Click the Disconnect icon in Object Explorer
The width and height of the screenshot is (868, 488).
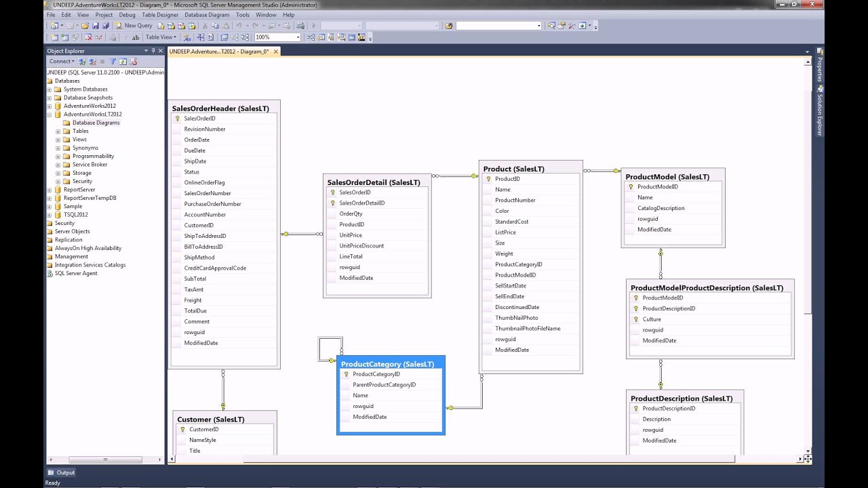click(x=92, y=61)
